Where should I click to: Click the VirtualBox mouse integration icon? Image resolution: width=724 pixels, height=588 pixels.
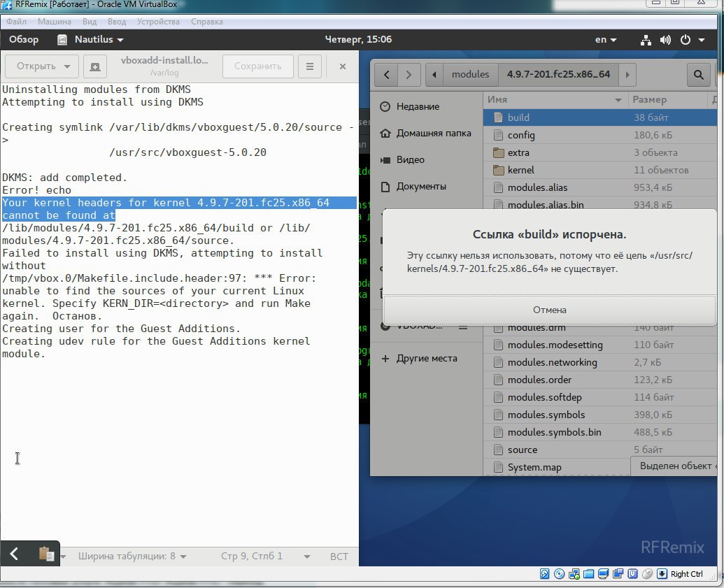point(647,574)
